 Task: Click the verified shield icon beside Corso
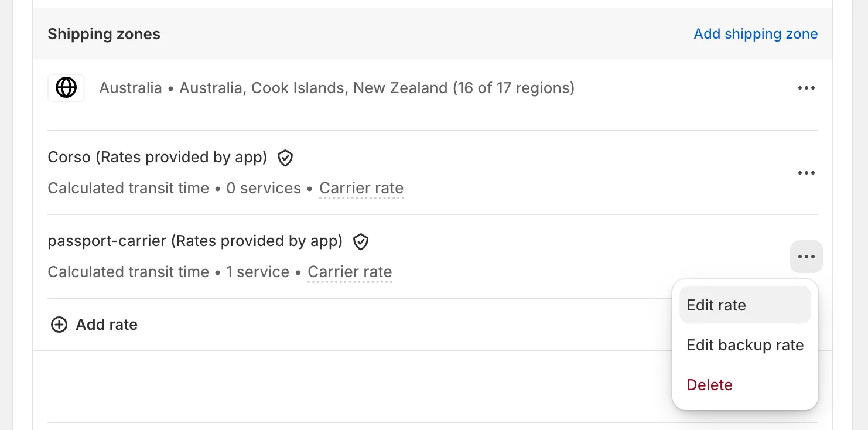click(285, 158)
